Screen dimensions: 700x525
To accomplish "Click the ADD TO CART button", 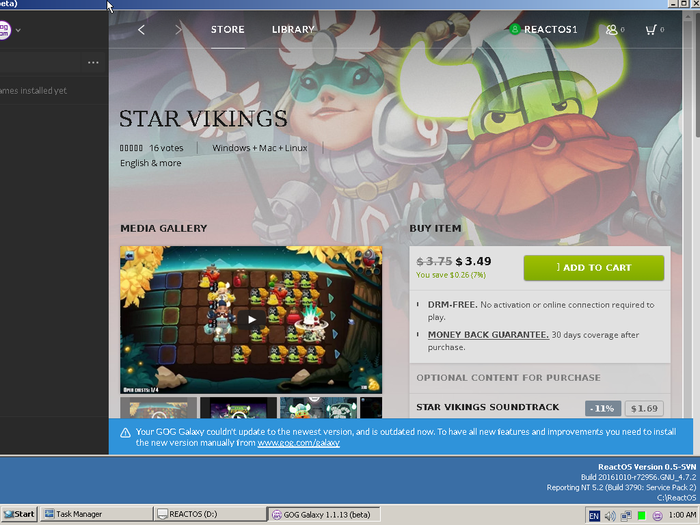I will click(x=594, y=268).
